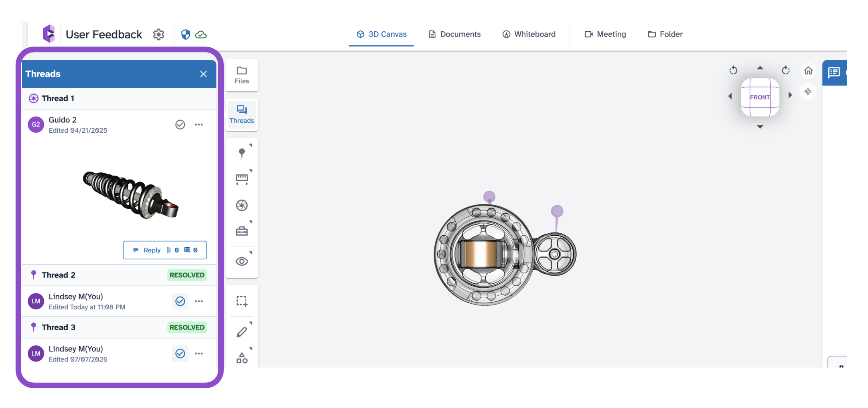The height and width of the screenshot is (408, 868).
Task: Click the Thread 2 pin type icon
Action: [x=34, y=275]
